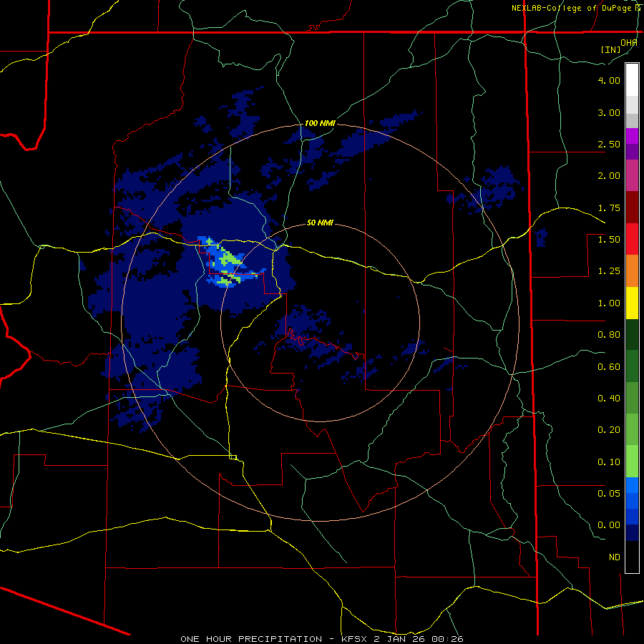Image resolution: width=644 pixels, height=644 pixels.
Task: Select the dark red legend swatch
Action: (632, 208)
